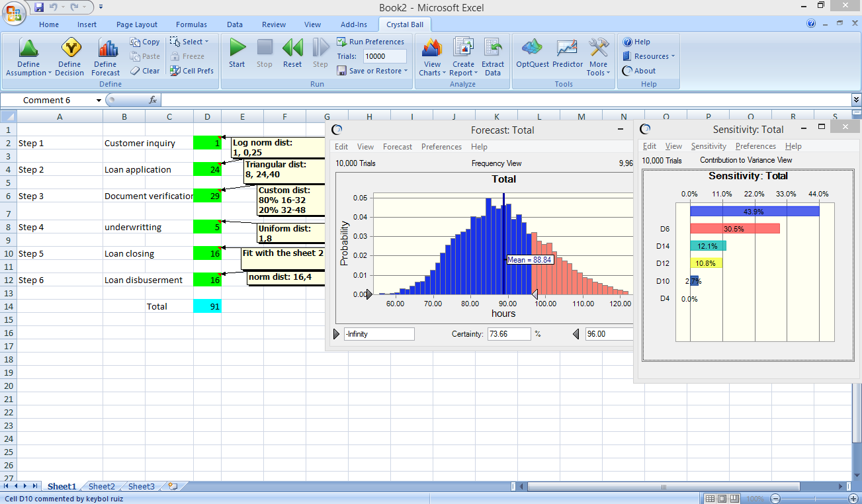This screenshot has width=862, height=504.
Task: Open Create Report tool
Action: [463, 57]
